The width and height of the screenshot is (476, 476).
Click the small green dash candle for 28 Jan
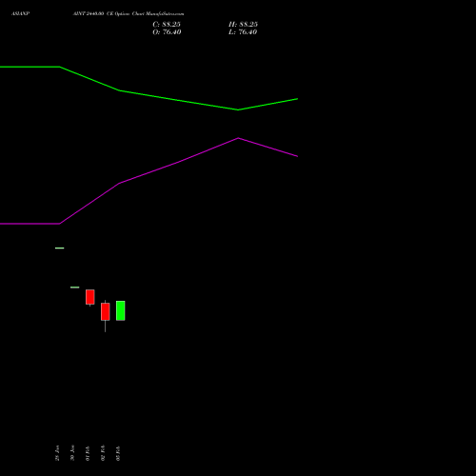tap(60, 248)
